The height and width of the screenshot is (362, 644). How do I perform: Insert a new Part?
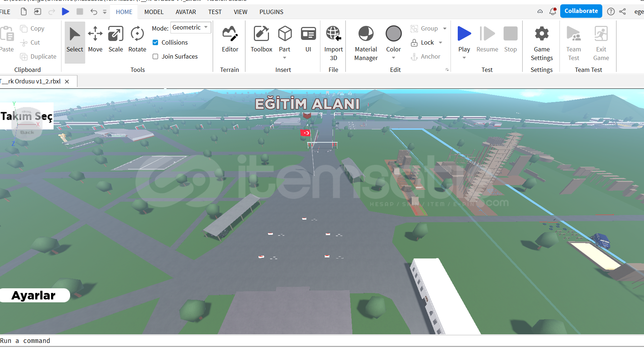pos(284,34)
